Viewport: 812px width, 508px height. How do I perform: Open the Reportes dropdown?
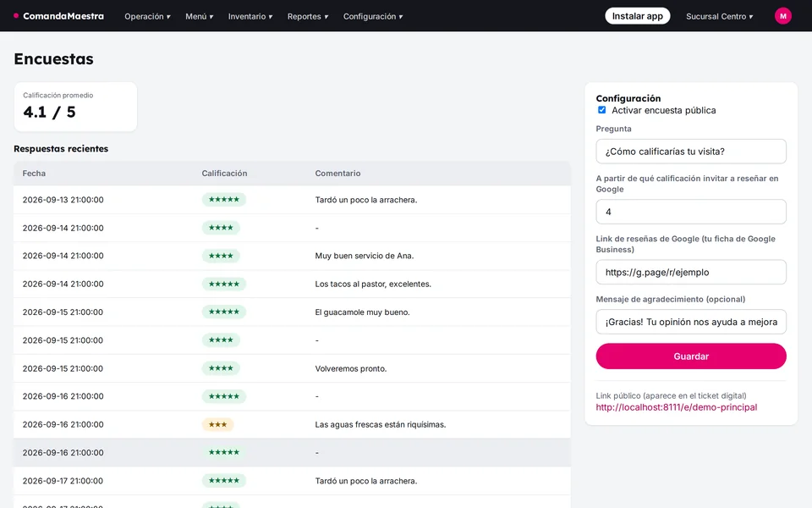point(308,16)
